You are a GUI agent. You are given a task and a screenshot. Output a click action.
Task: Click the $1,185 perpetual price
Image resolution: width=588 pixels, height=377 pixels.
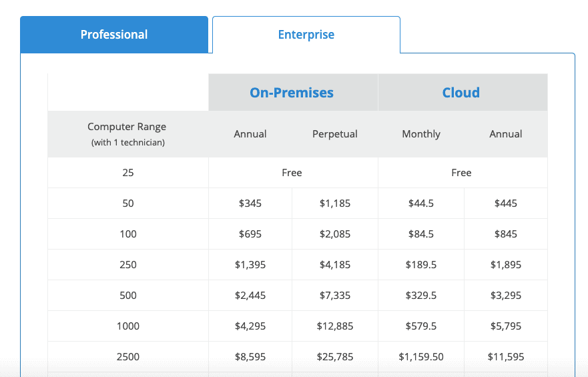[x=335, y=204]
